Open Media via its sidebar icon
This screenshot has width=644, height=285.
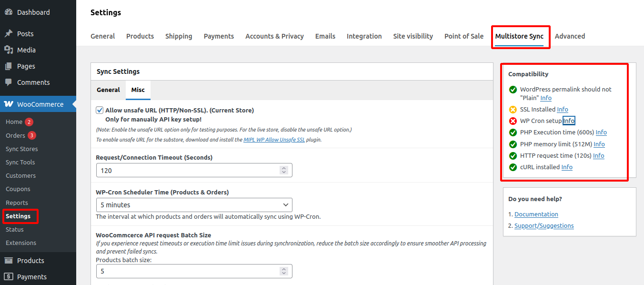pos(9,50)
